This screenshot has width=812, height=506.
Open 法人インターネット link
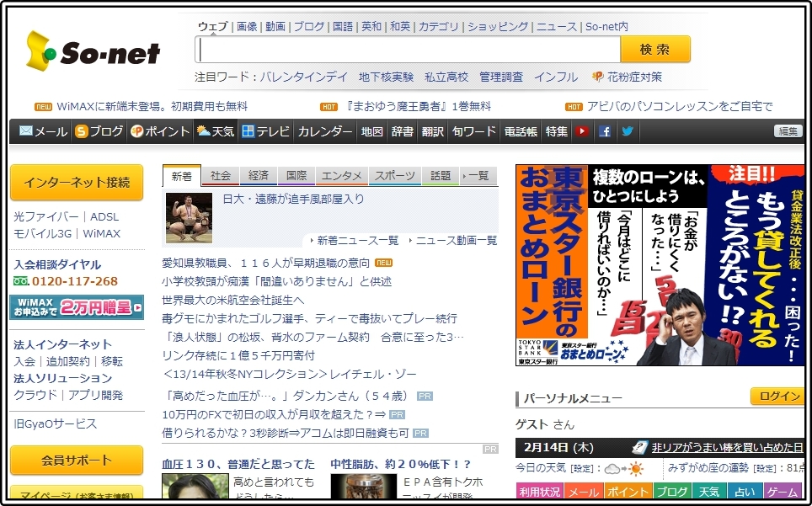coord(62,344)
